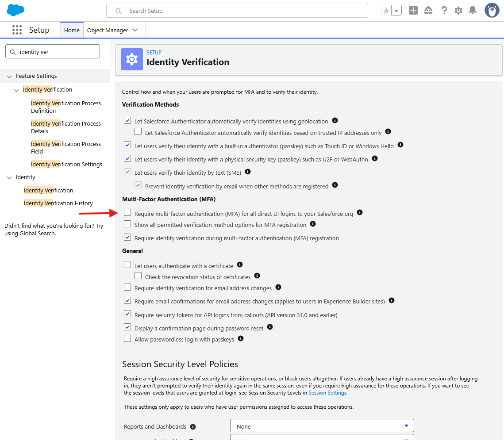Switch to the Home tab
The image size is (504, 441).
point(72,30)
